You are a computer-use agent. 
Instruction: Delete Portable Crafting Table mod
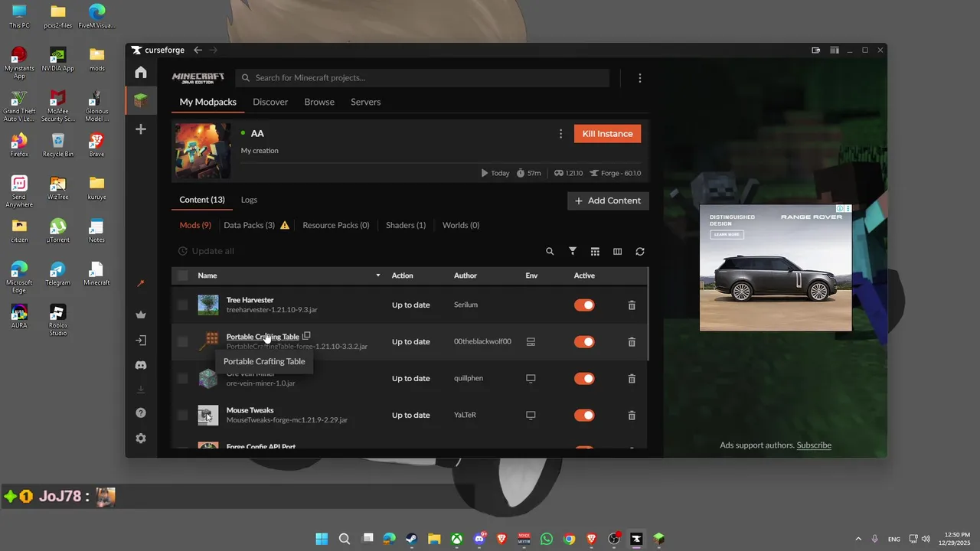click(632, 342)
